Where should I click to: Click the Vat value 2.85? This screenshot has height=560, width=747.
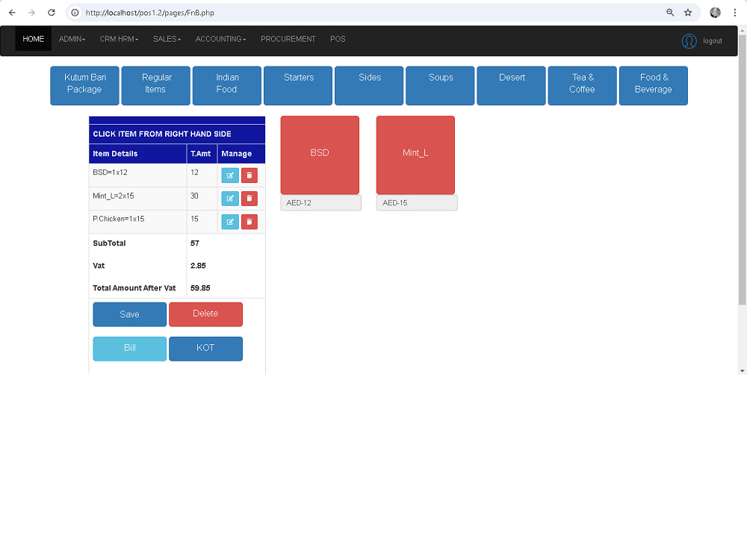click(198, 265)
